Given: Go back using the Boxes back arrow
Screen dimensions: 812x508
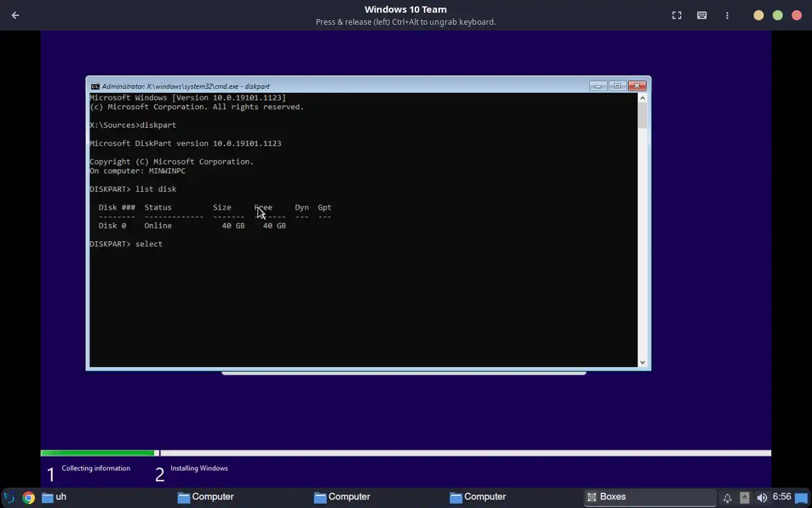Looking at the screenshot, I should click(x=15, y=15).
